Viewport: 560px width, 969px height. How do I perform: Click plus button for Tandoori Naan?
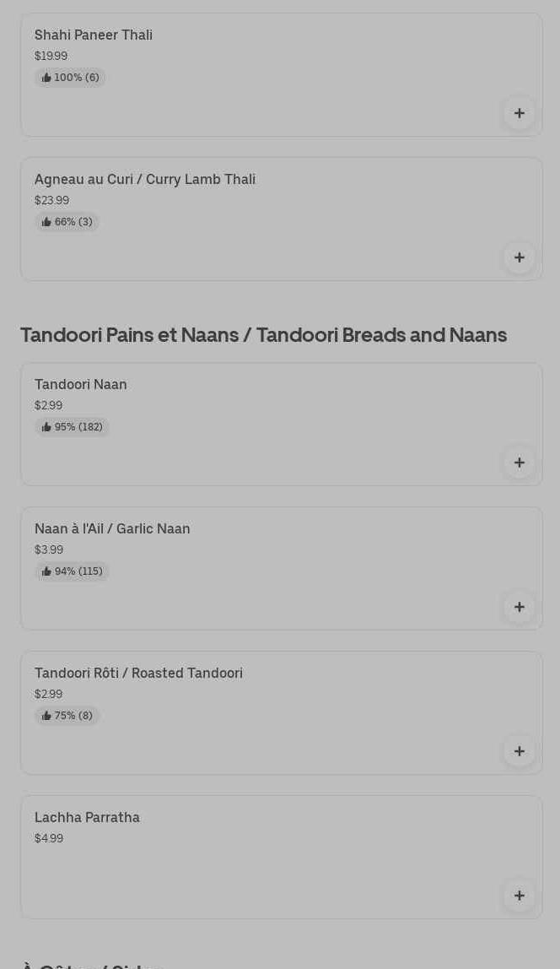coord(520,463)
